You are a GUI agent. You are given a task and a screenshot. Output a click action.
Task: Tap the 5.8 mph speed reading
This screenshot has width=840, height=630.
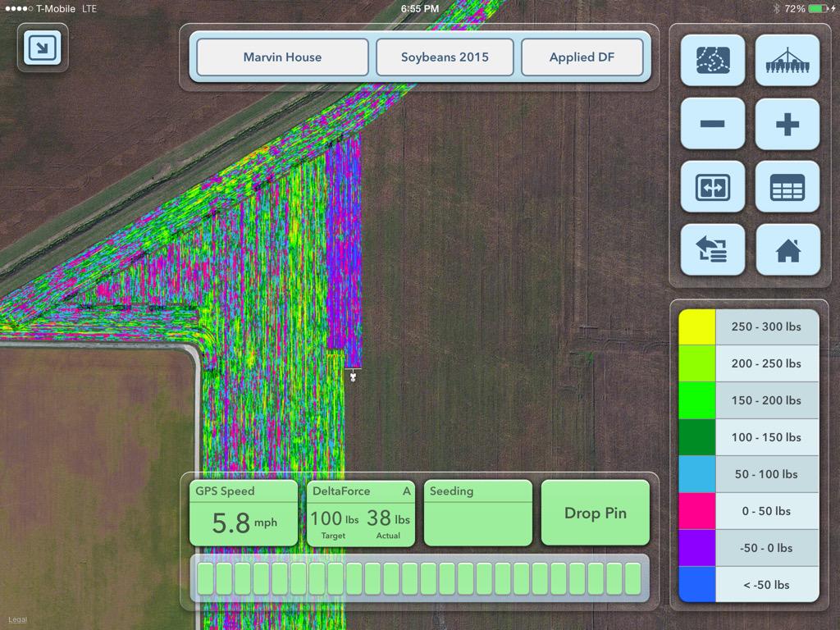pyautogui.click(x=244, y=523)
